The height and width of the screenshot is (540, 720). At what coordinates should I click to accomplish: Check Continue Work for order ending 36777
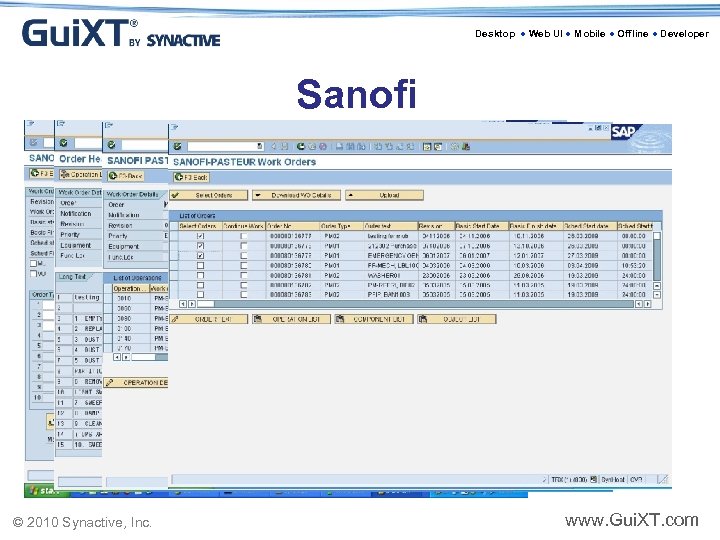tap(244, 236)
